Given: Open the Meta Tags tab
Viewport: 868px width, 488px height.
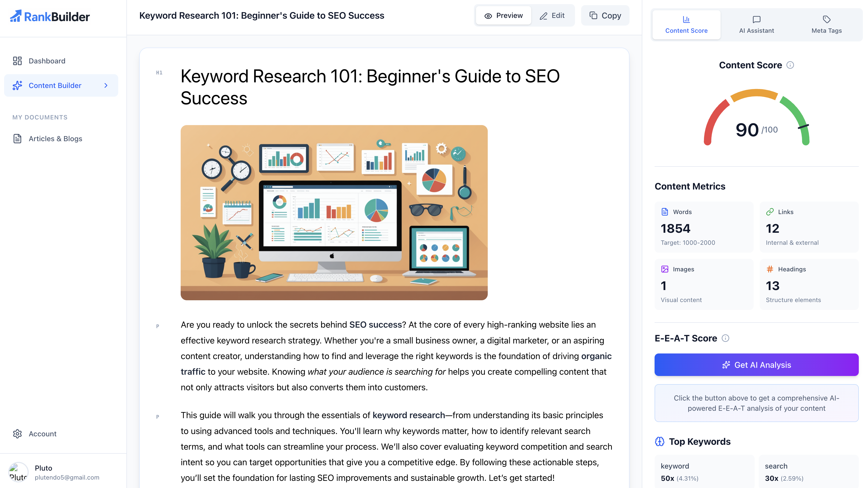Looking at the screenshot, I should 827,25.
